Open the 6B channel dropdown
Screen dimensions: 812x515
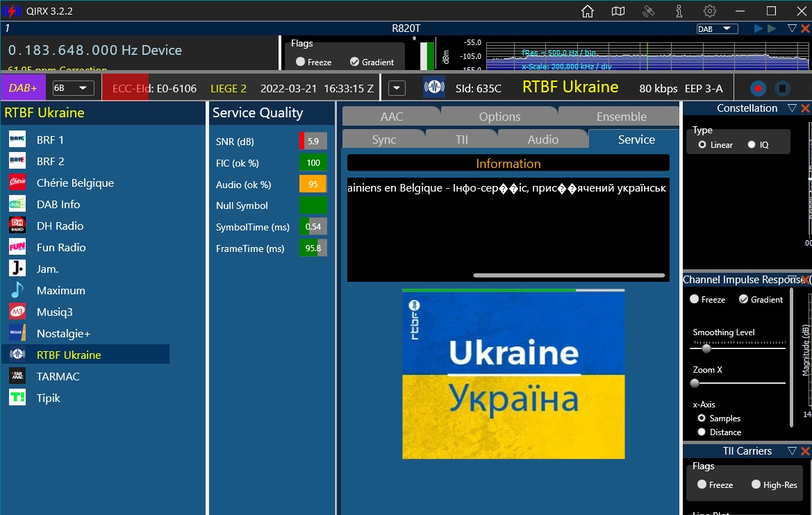(x=73, y=88)
